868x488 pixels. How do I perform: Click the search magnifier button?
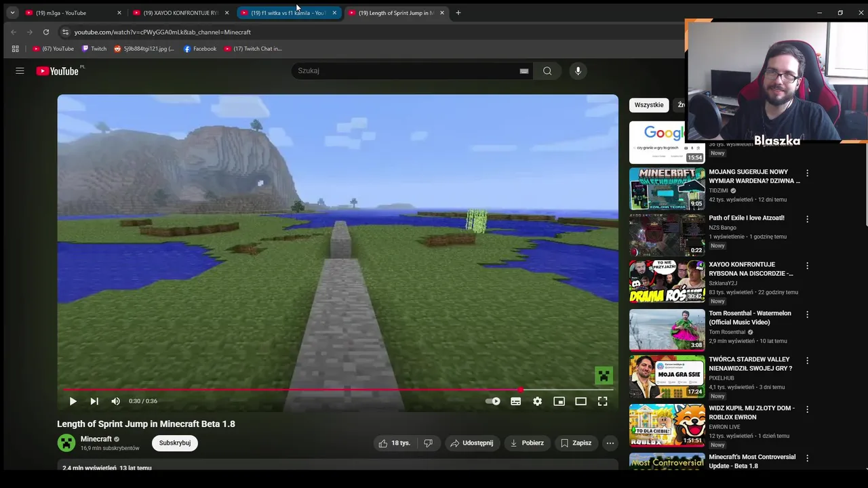pos(547,70)
